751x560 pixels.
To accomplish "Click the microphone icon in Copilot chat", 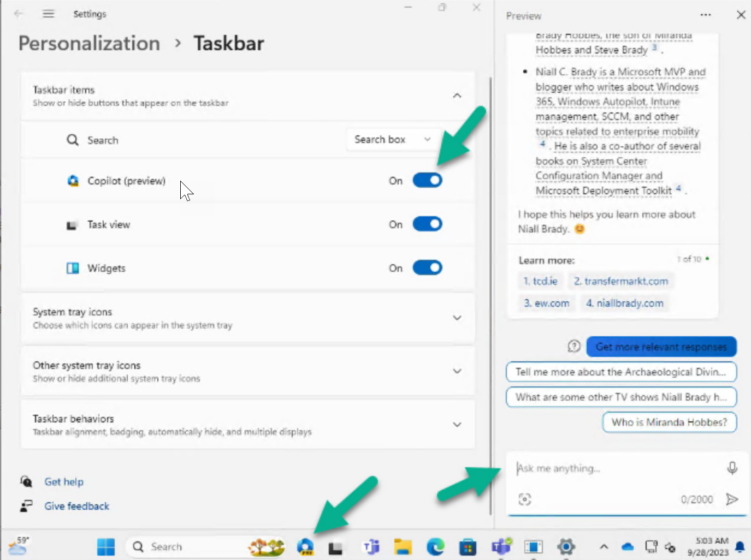I will click(732, 468).
